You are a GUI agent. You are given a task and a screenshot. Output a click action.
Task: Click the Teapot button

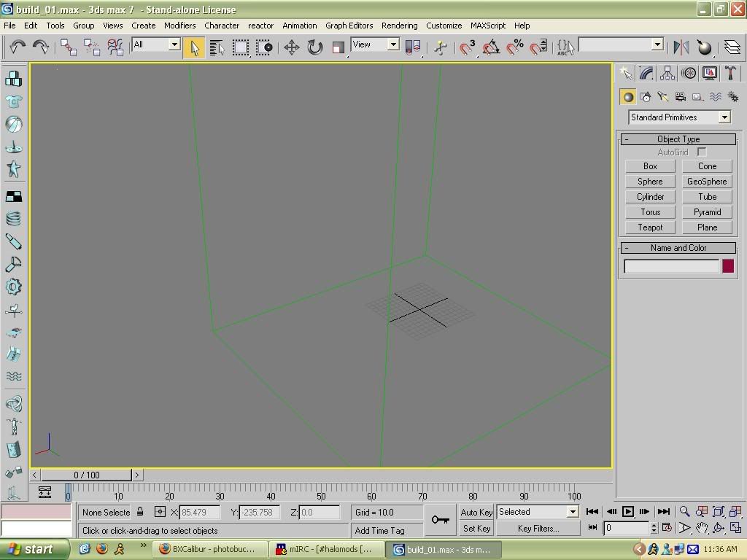tap(650, 227)
